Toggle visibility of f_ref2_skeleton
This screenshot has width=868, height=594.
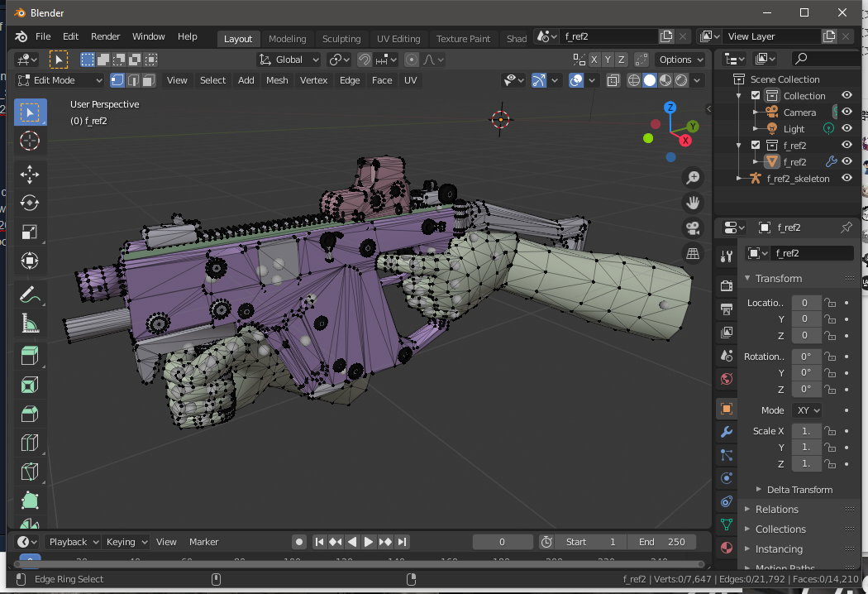847,179
